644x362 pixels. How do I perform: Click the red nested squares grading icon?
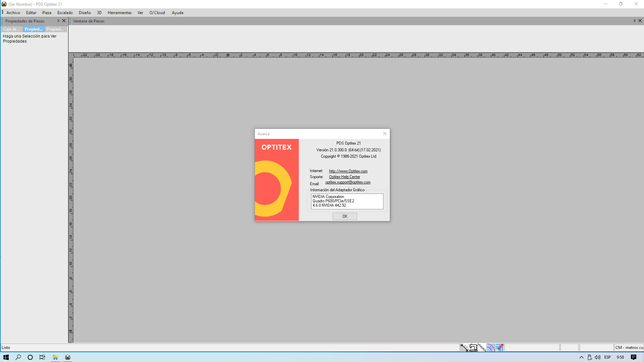coord(499,348)
